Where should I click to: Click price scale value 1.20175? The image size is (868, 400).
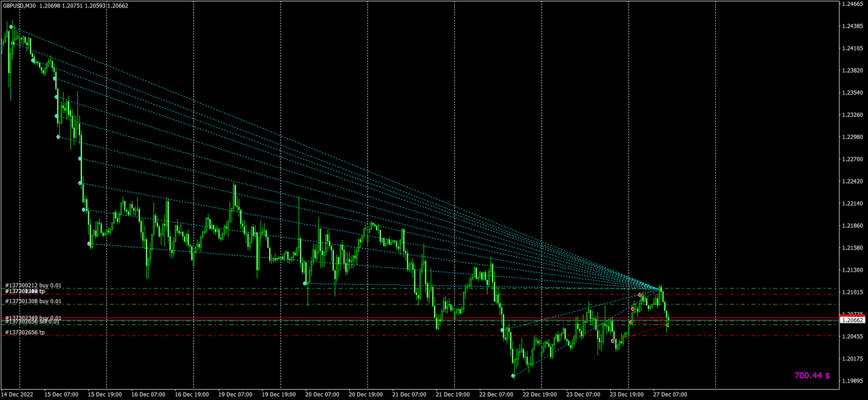tap(853, 359)
